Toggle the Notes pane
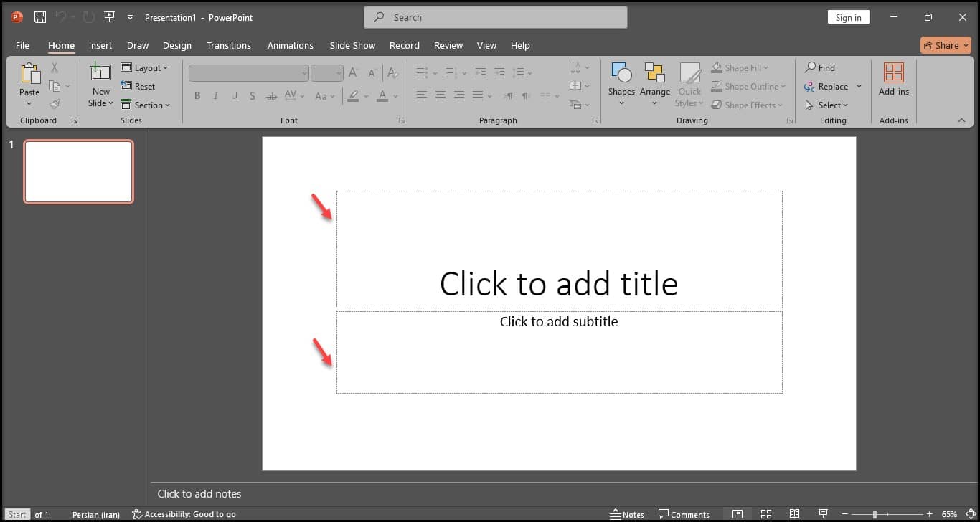This screenshot has width=980, height=522. tap(627, 514)
